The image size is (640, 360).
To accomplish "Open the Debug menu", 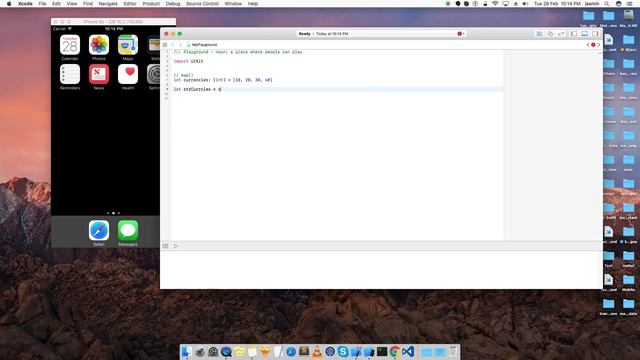I will coord(173,4).
